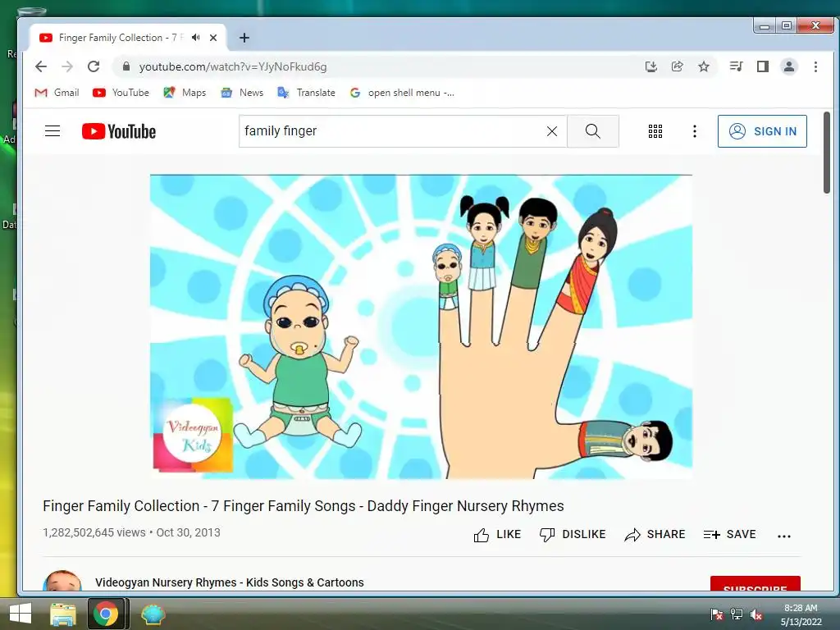Open YouTube hamburger guide menu
840x630 pixels.
coord(52,131)
